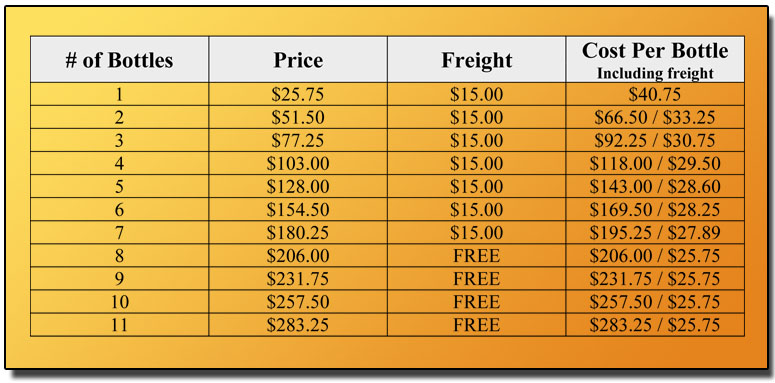Select the $40.75 cost cell
Screen dimensions: 775x383
[x=655, y=94]
